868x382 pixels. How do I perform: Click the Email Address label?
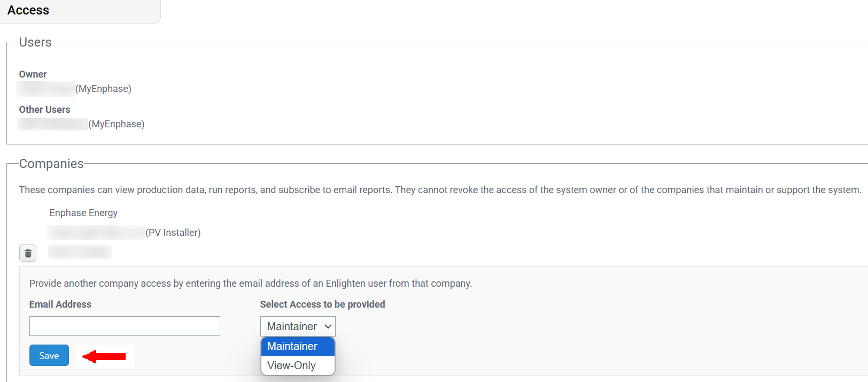coord(60,304)
